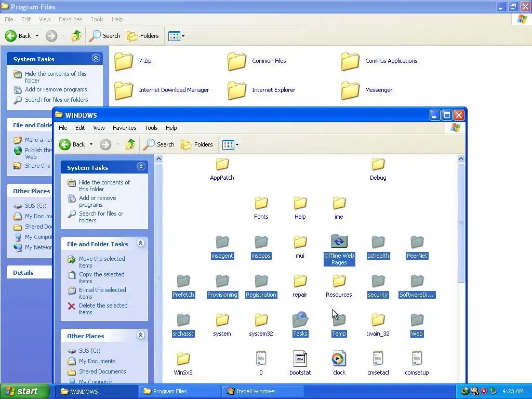This screenshot has height=399, width=532.
Task: Open the Tools menu in WINDOWS window
Action: (x=151, y=128)
